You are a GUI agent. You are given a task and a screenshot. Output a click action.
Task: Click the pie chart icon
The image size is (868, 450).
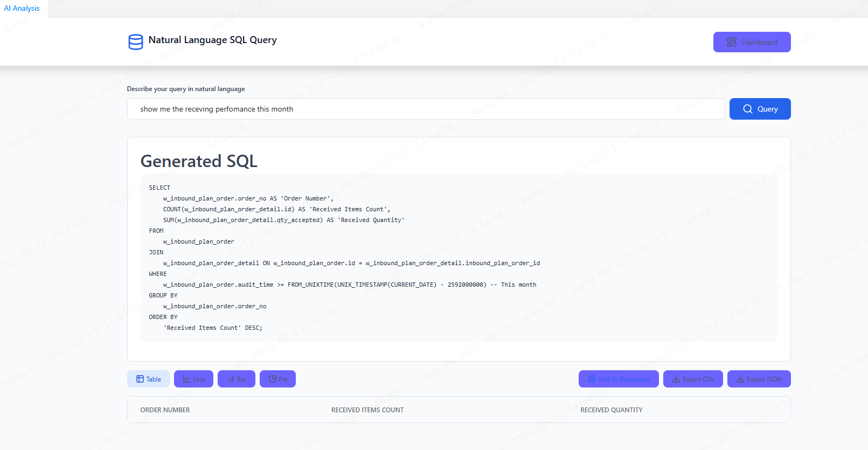click(x=272, y=379)
